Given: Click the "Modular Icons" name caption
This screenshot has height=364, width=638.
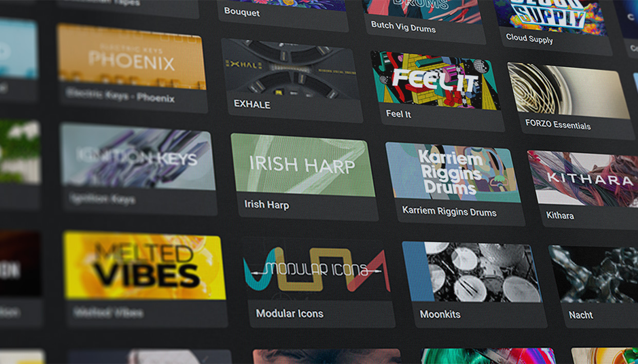Looking at the screenshot, I should [x=290, y=313].
